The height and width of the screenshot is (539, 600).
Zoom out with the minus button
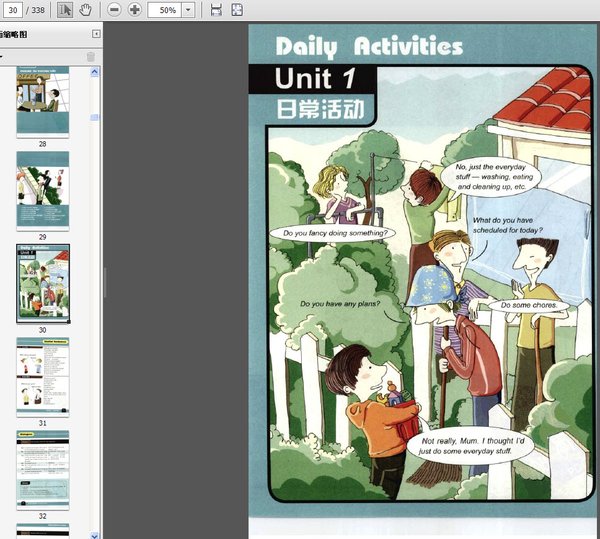click(x=114, y=10)
